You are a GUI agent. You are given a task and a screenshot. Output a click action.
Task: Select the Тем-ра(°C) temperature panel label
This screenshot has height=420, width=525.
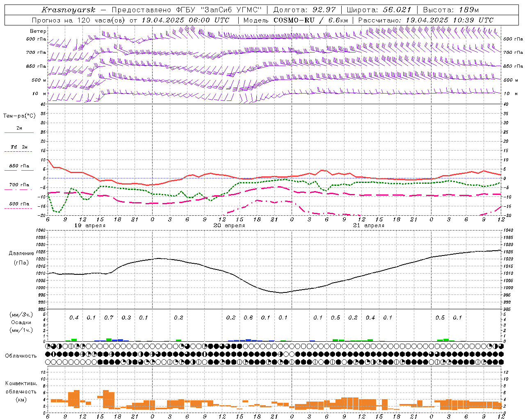(x=19, y=116)
